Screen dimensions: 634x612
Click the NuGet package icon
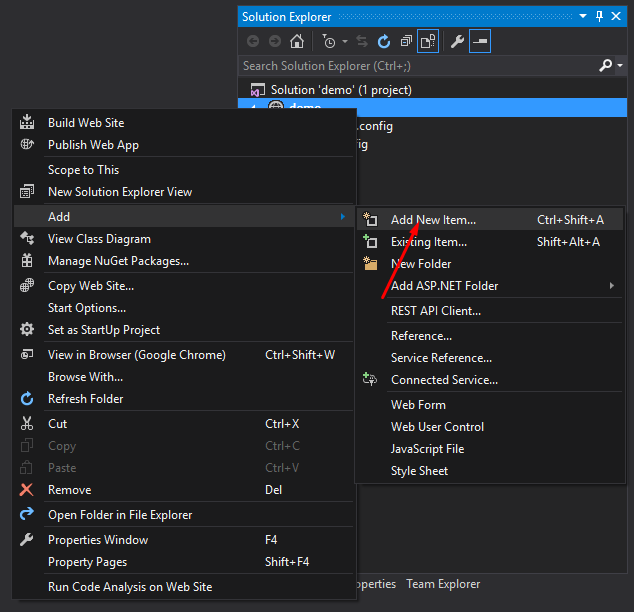click(27, 260)
